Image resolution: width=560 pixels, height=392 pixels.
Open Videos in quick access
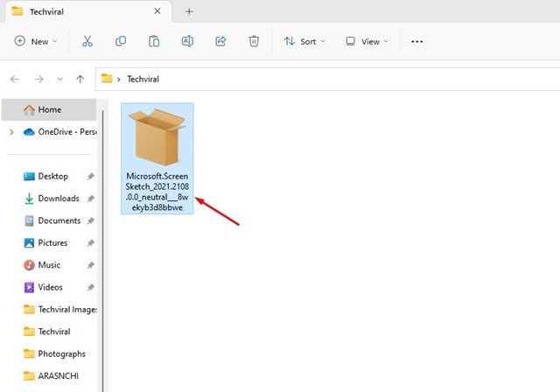tap(43, 287)
